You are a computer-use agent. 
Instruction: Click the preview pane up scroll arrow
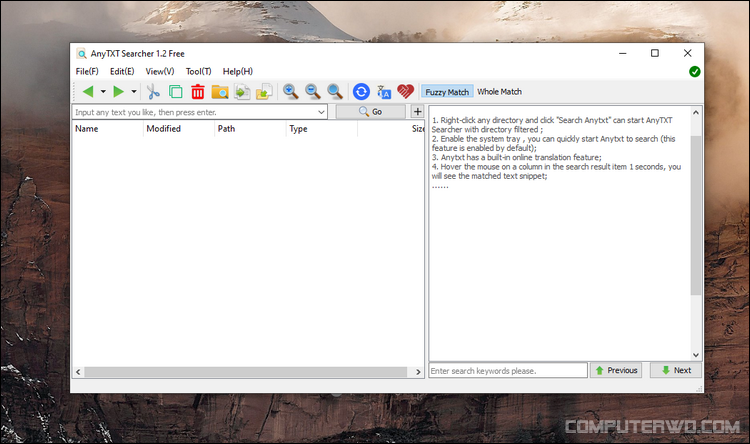[696, 112]
